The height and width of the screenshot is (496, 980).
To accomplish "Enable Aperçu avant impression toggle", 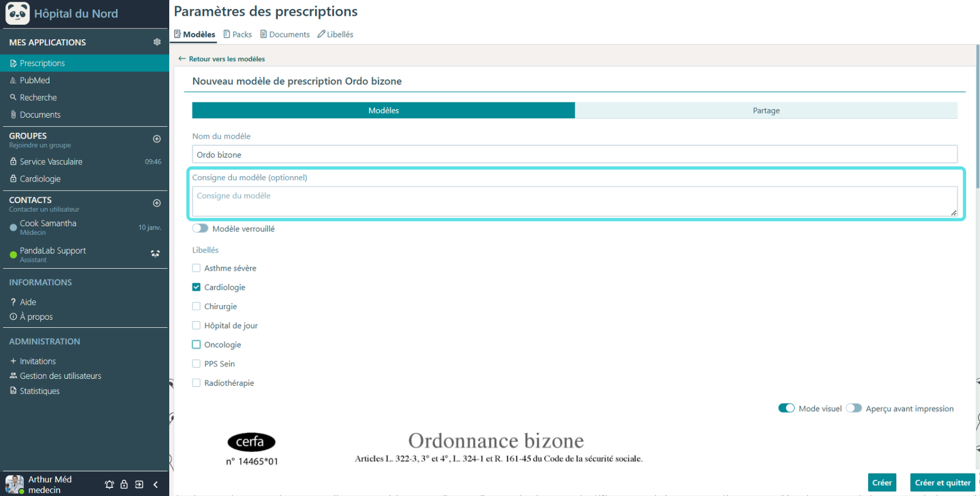I will click(x=854, y=408).
